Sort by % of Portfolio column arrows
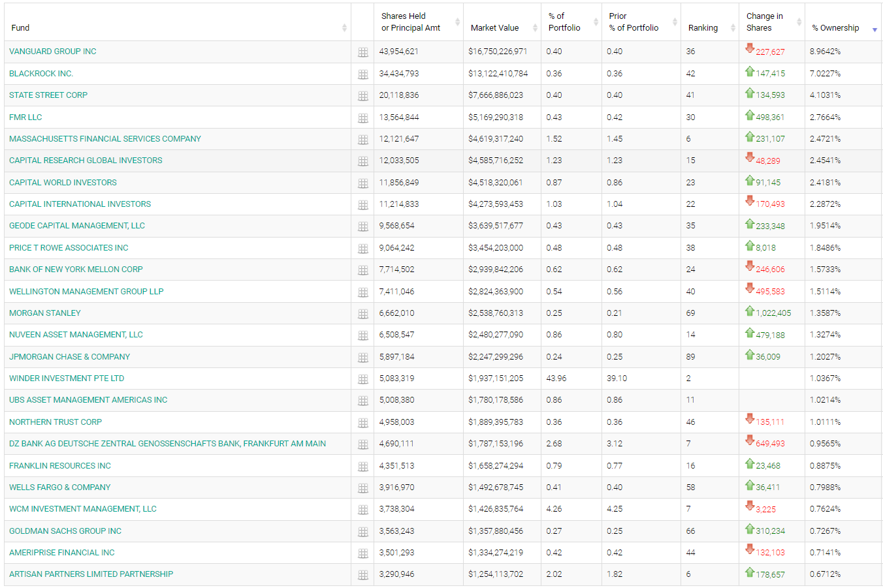883x588 pixels. point(596,22)
